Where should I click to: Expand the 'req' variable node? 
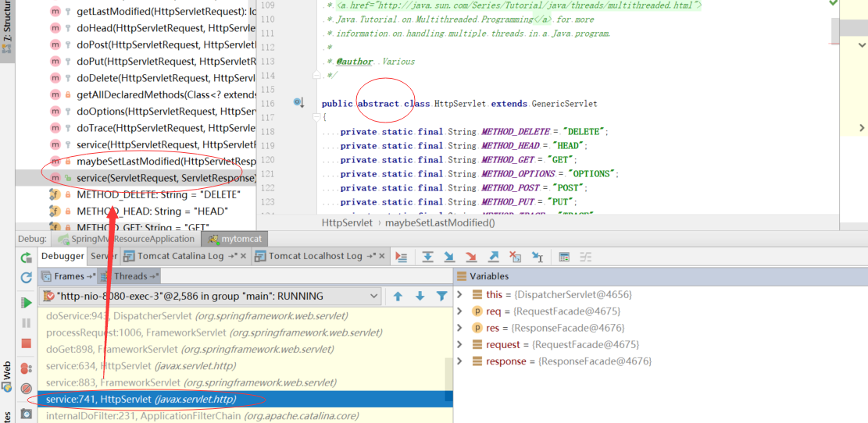[459, 311]
